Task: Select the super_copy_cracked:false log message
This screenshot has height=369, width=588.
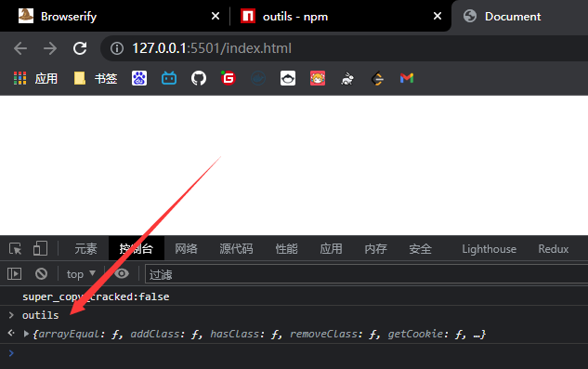Action: pos(96,297)
